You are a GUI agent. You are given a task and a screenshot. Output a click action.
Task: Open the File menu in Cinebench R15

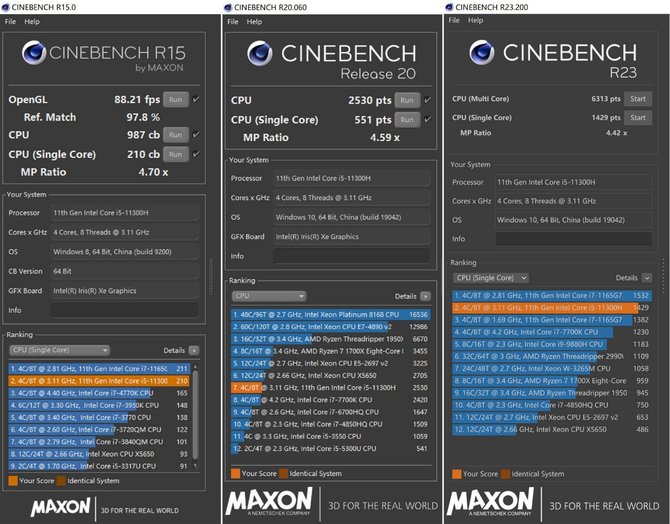coord(12,21)
